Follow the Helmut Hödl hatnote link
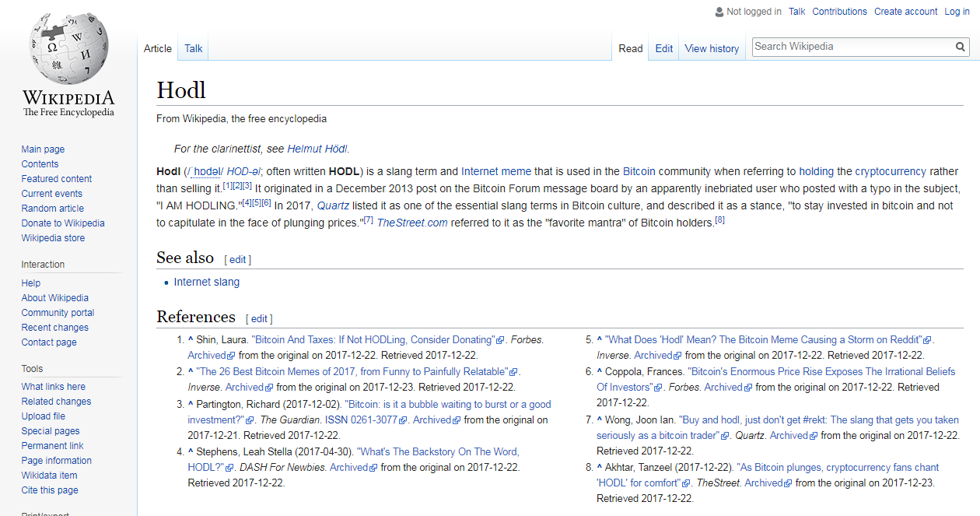This screenshot has width=980, height=516. click(x=318, y=149)
